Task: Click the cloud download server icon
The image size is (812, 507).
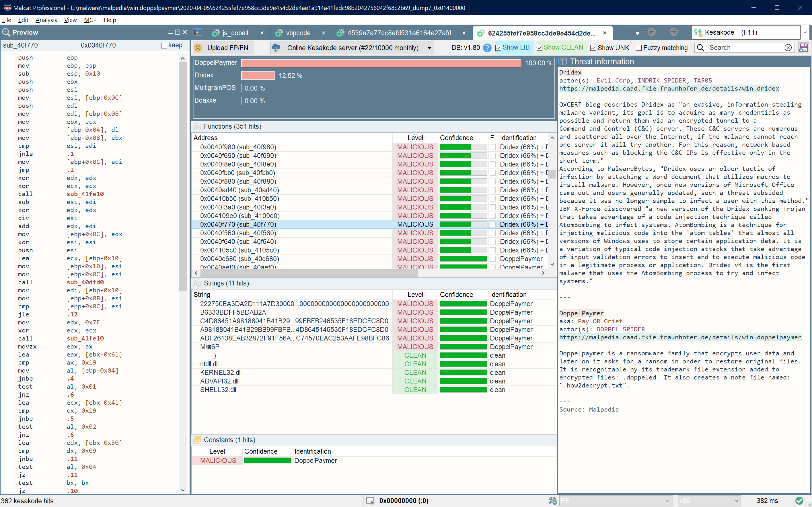Action: point(276,48)
